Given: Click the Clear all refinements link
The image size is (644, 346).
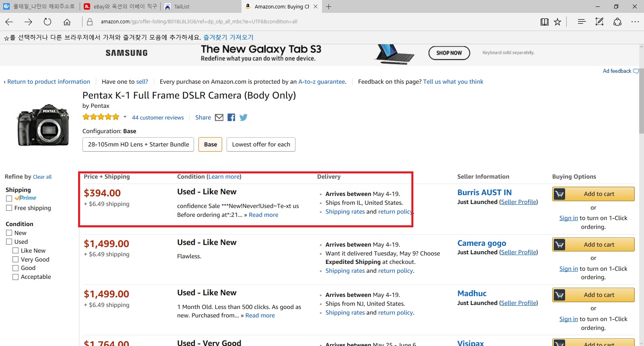Looking at the screenshot, I should click(42, 177).
